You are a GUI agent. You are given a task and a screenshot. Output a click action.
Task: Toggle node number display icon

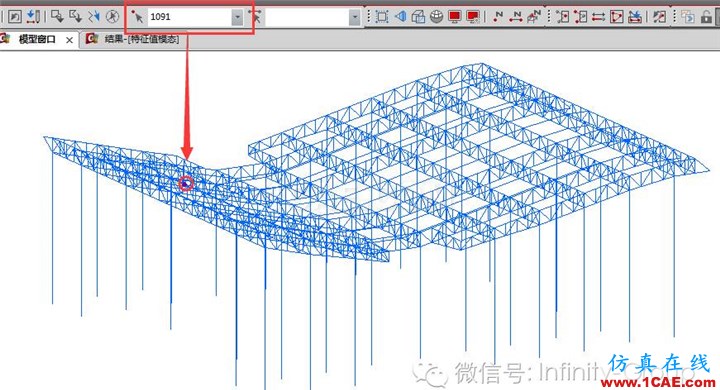pyautogui.click(x=498, y=17)
